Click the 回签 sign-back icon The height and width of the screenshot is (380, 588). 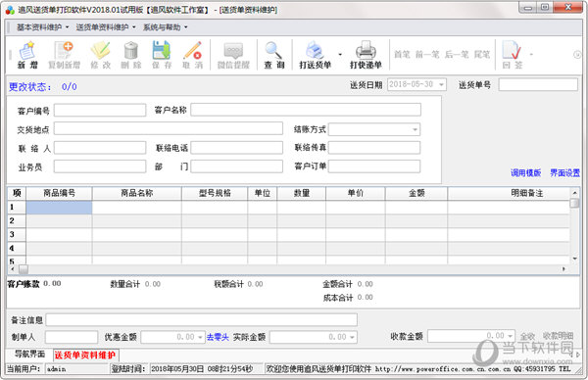[x=513, y=55]
